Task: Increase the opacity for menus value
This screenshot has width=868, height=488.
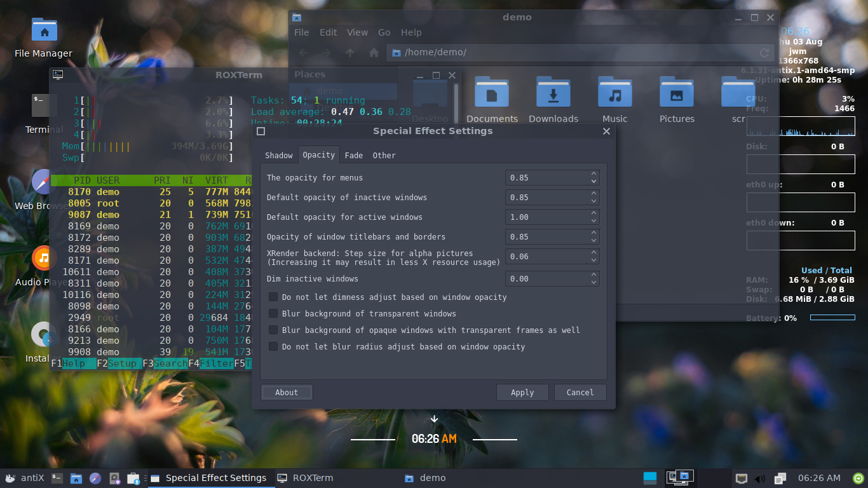Action: tap(593, 174)
